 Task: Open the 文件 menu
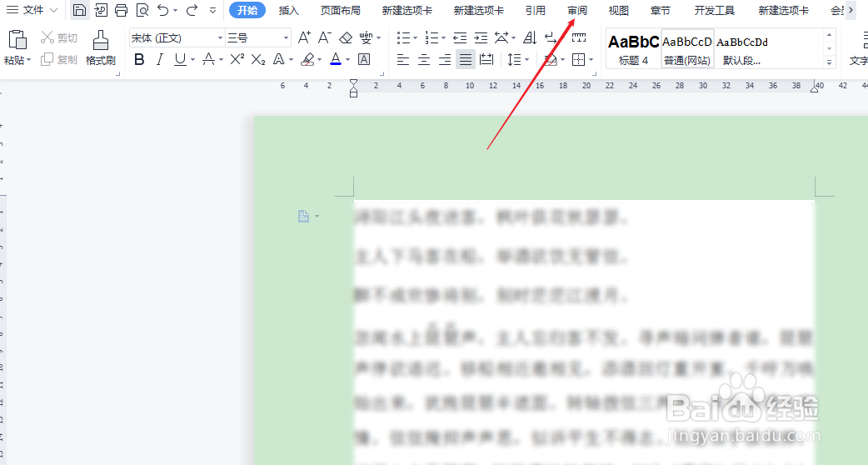click(31, 10)
